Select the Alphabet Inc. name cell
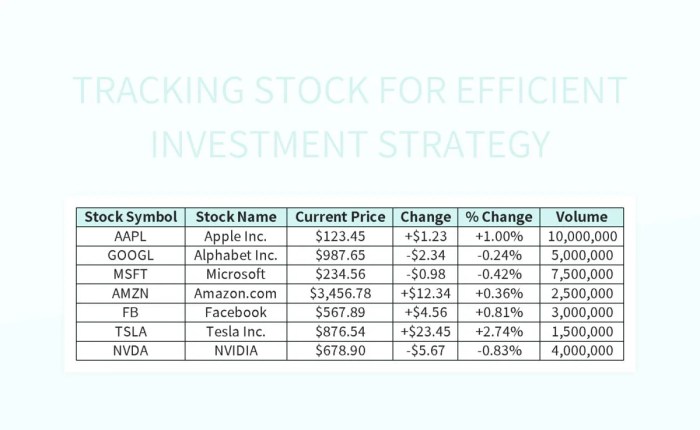 click(236, 255)
